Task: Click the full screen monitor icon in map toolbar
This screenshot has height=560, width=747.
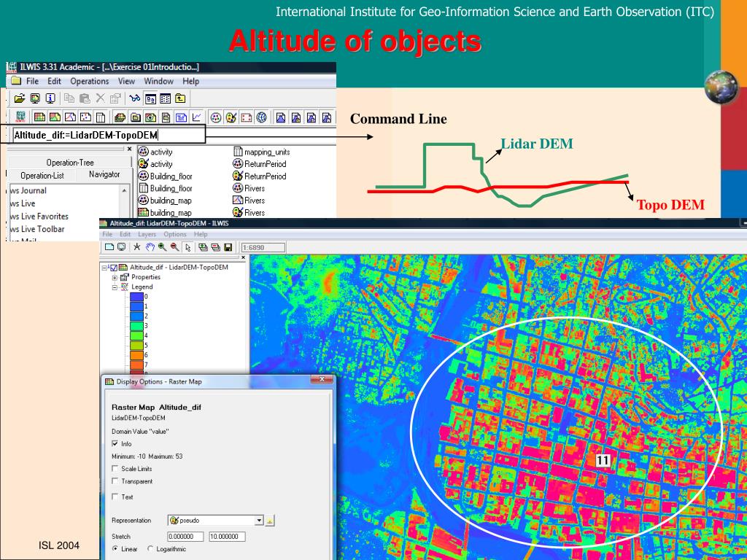Action: (122, 247)
